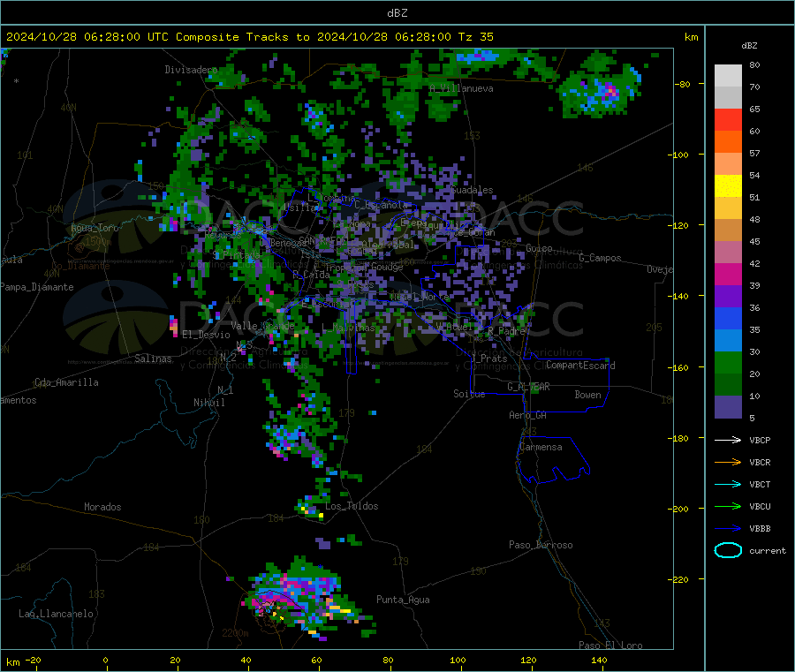Pick the magenta 39 dBZ color swatch
Screen dimensions: 795x672
(x=728, y=274)
